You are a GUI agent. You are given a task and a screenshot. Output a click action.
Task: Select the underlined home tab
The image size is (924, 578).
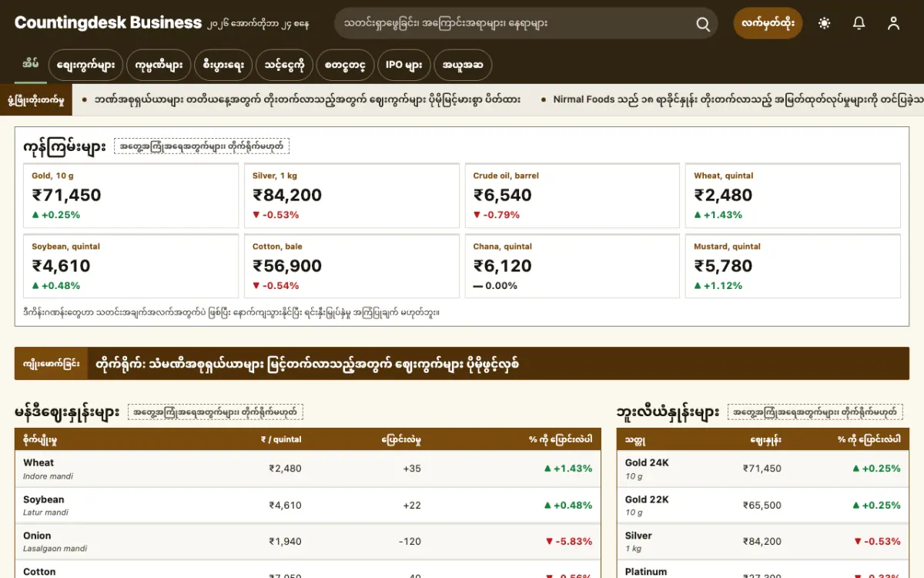point(31,64)
